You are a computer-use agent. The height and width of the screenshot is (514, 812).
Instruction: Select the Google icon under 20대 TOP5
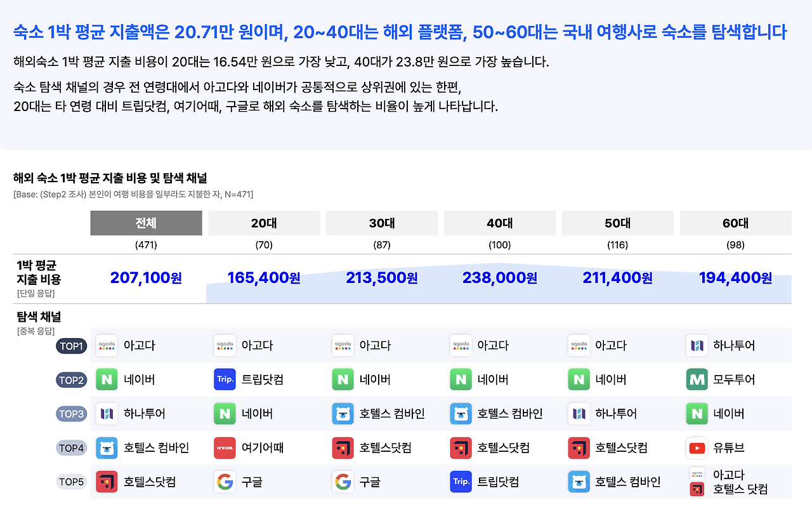pos(225,481)
